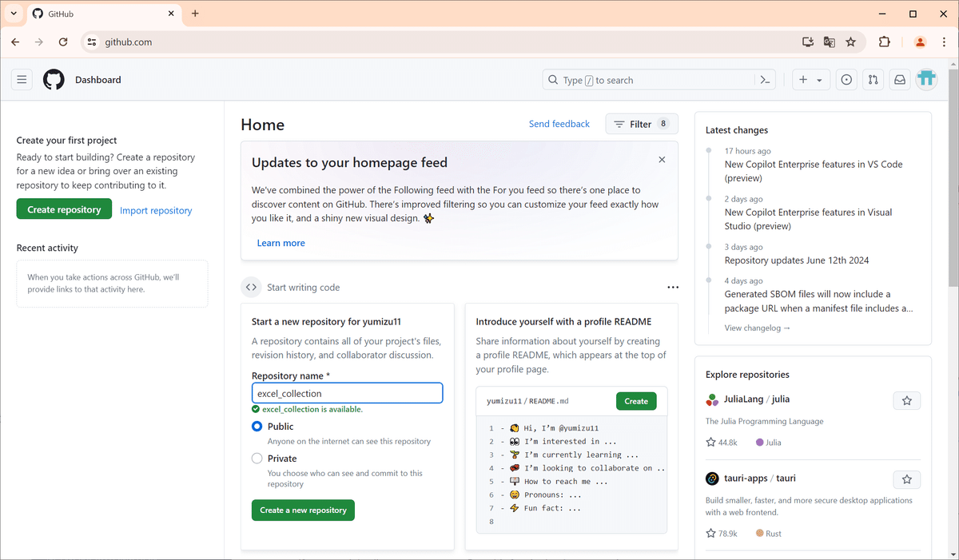The image size is (959, 560).
Task: Click Import repository link
Action: [156, 210]
